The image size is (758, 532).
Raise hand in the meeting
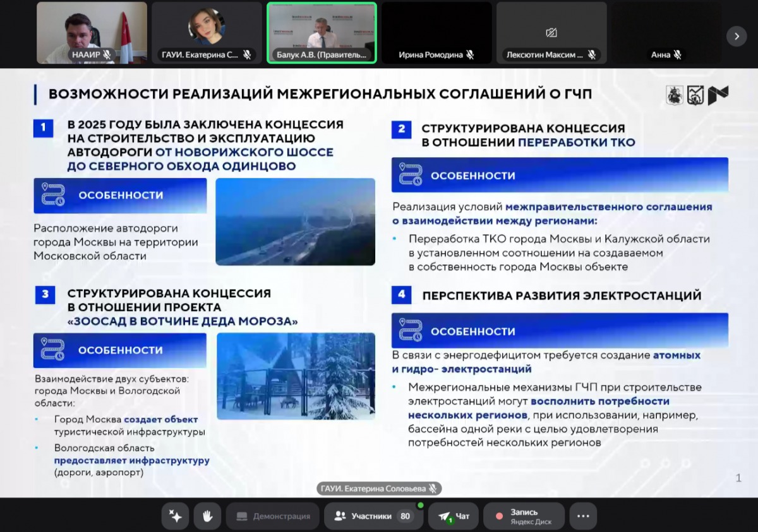tap(207, 516)
